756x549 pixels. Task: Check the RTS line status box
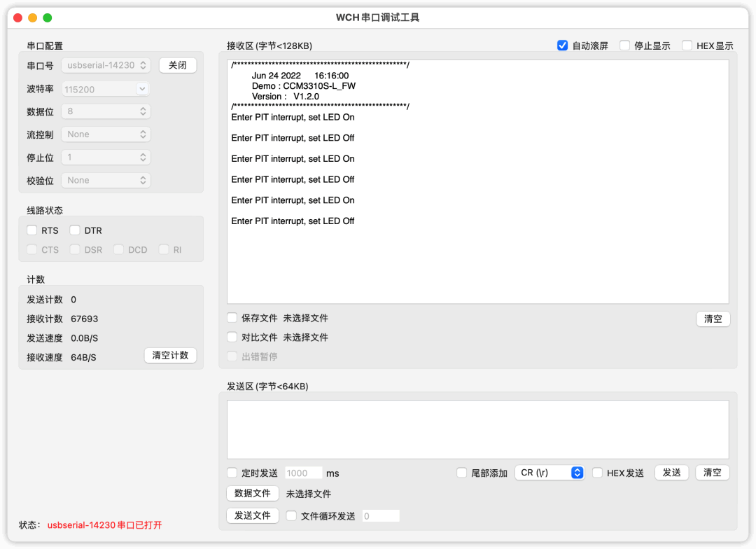click(32, 230)
